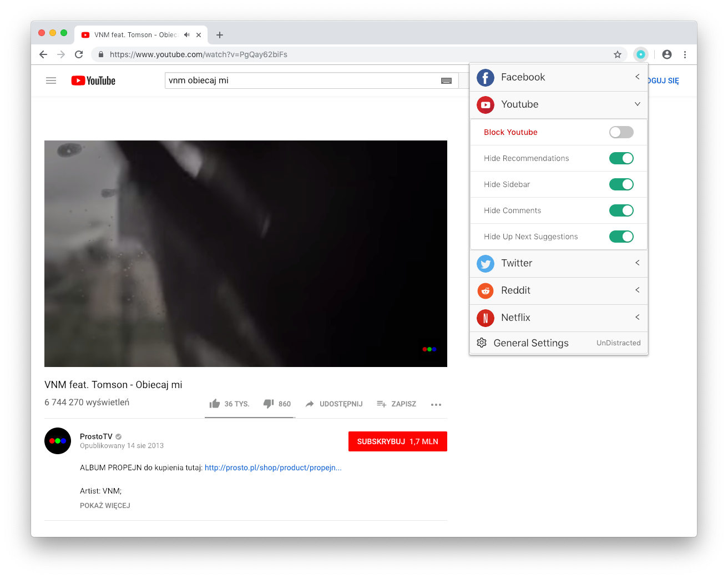The image size is (728, 578).
Task: Go forward with the browser arrow
Action: click(61, 54)
